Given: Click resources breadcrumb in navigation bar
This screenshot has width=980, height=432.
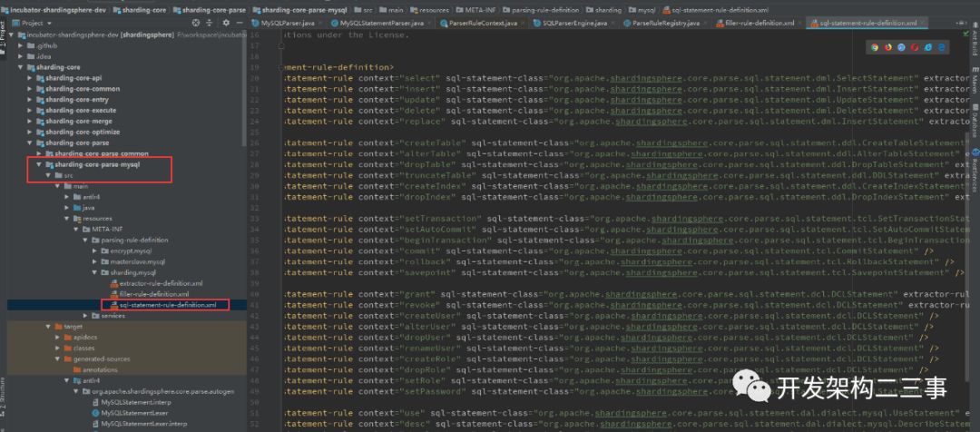Looking at the screenshot, I should (x=431, y=10).
